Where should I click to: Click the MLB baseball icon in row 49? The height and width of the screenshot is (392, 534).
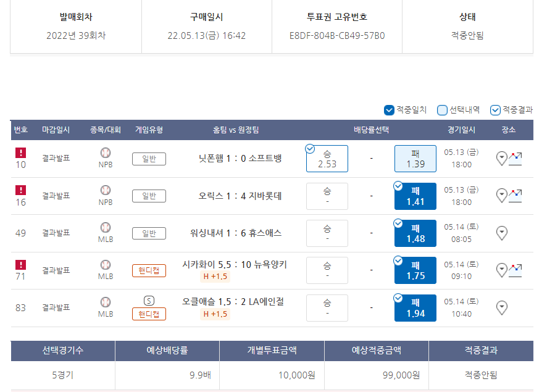tap(106, 227)
